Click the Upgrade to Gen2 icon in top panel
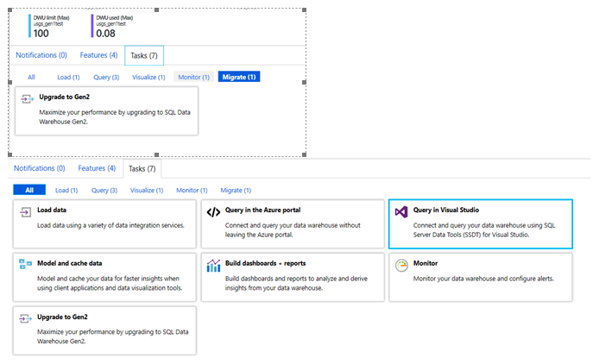This screenshot has width=599, height=364. 28,99
